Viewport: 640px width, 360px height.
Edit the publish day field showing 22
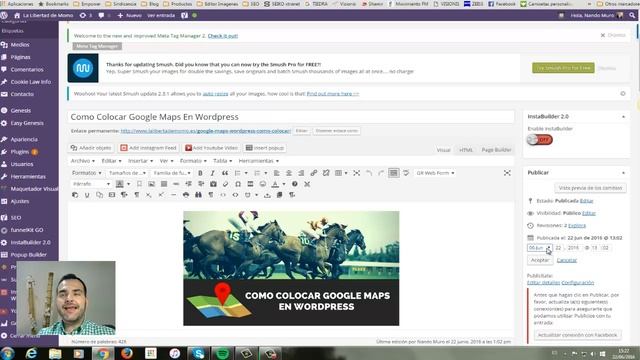coord(558,248)
